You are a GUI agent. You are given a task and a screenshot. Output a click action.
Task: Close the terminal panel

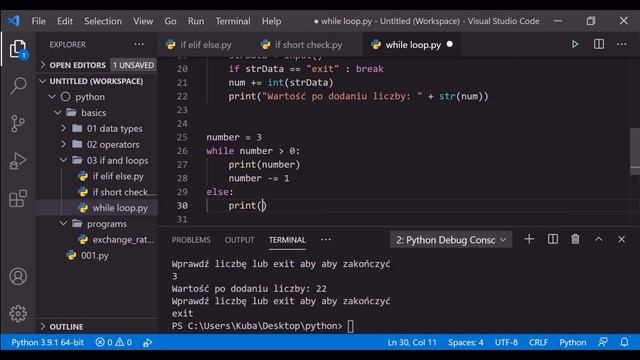tap(621, 239)
